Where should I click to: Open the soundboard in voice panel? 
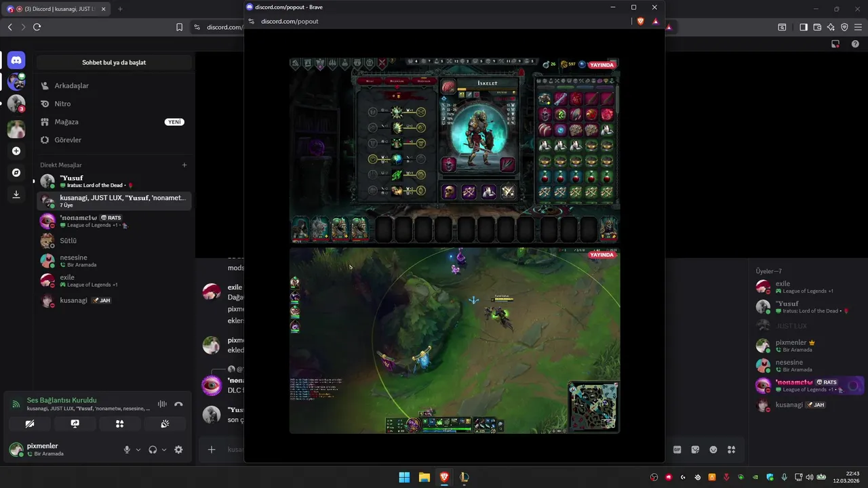pyautogui.click(x=165, y=424)
